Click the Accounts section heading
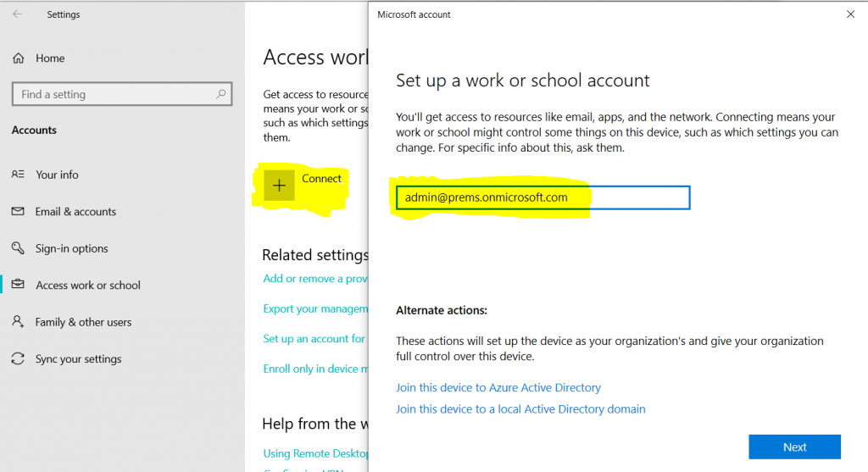The height and width of the screenshot is (472, 868). 34,130
